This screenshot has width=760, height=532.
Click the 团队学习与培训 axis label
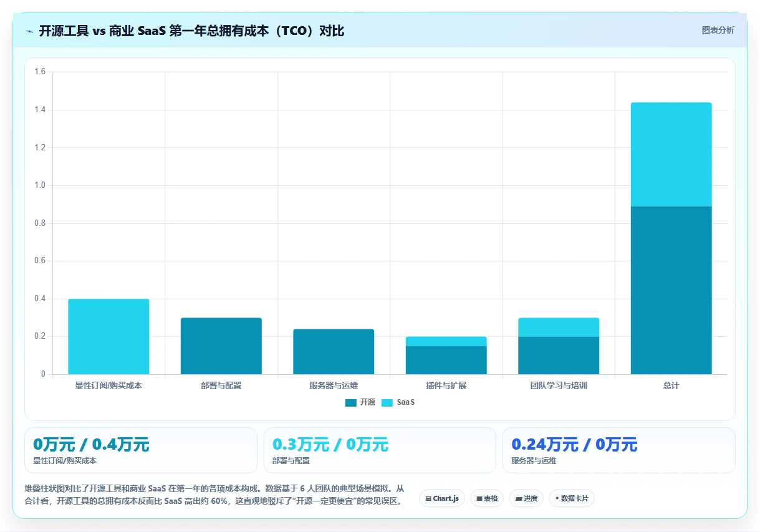point(559,385)
